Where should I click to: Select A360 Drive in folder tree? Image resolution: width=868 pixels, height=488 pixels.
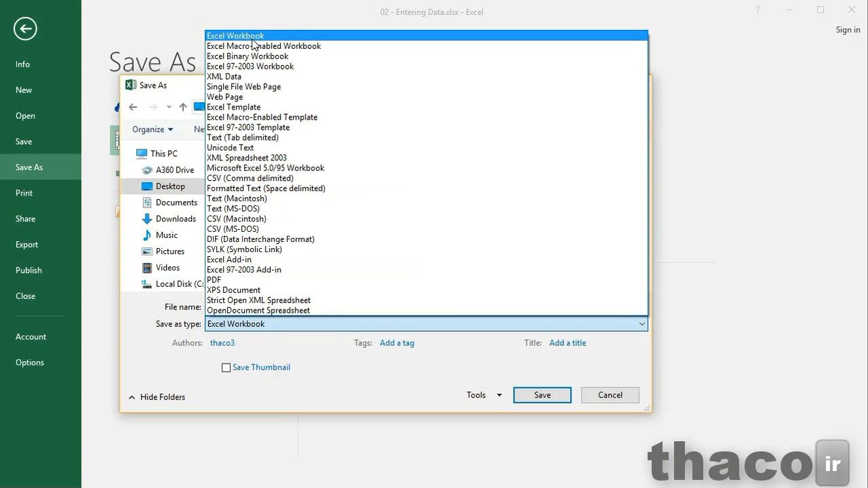click(x=175, y=170)
